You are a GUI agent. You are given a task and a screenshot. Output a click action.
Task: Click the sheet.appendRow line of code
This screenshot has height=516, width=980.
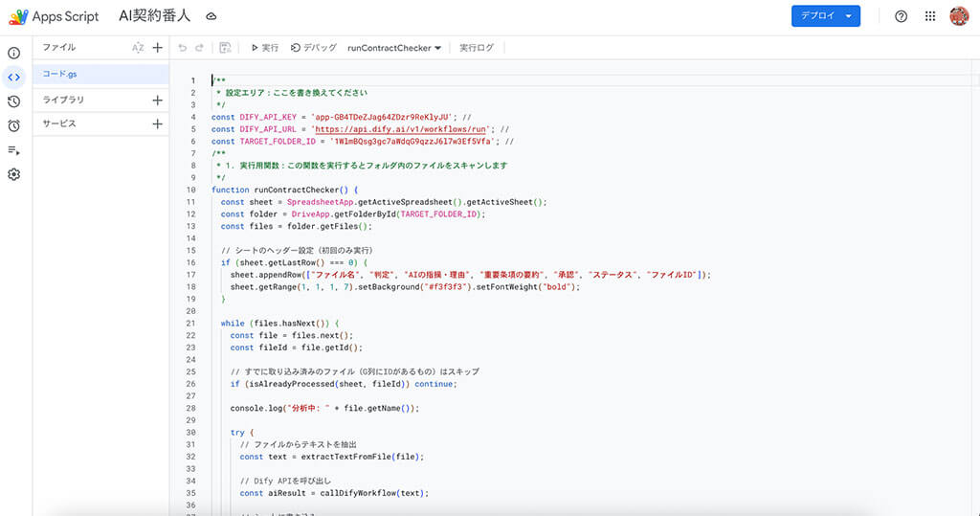point(471,275)
